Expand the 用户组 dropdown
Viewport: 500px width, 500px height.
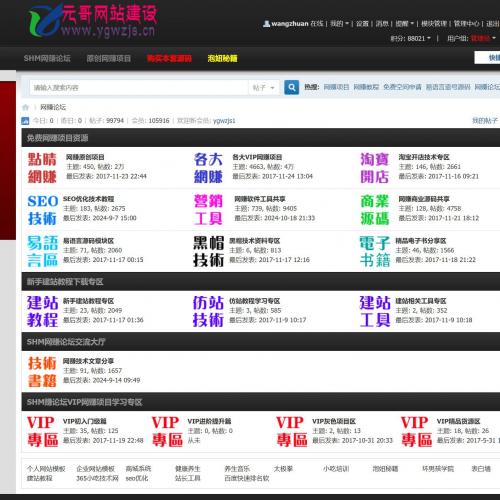(x=471, y=39)
